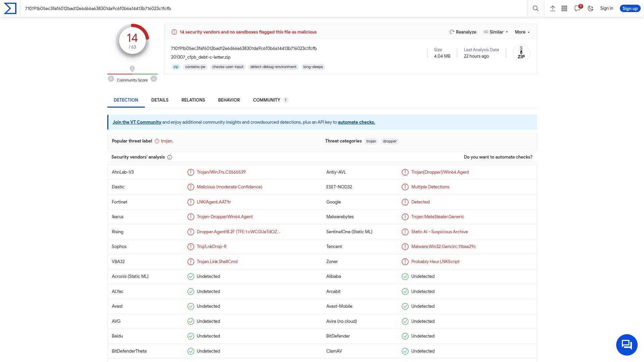
Task: Select the DETECTION tab
Action: pos(126,100)
